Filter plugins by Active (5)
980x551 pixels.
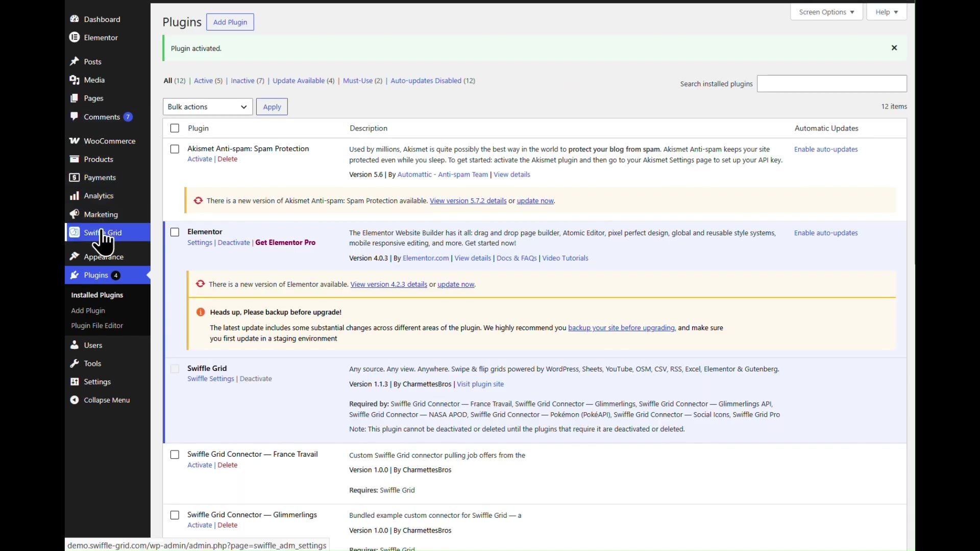[208, 81]
